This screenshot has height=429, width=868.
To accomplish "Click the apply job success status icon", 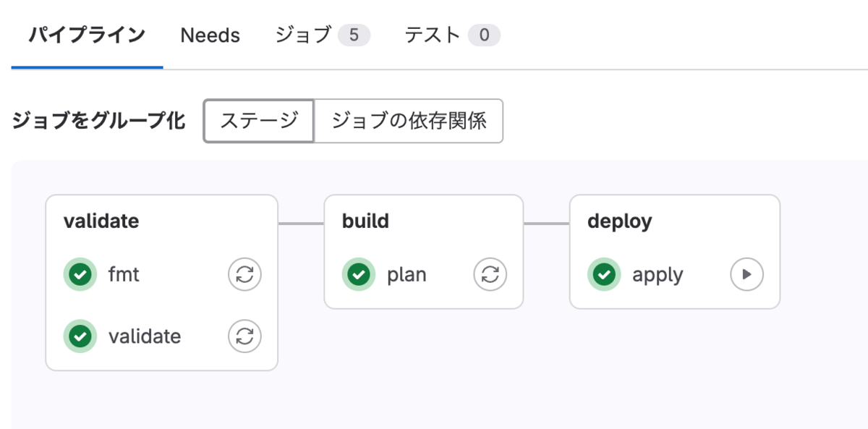I will [604, 274].
